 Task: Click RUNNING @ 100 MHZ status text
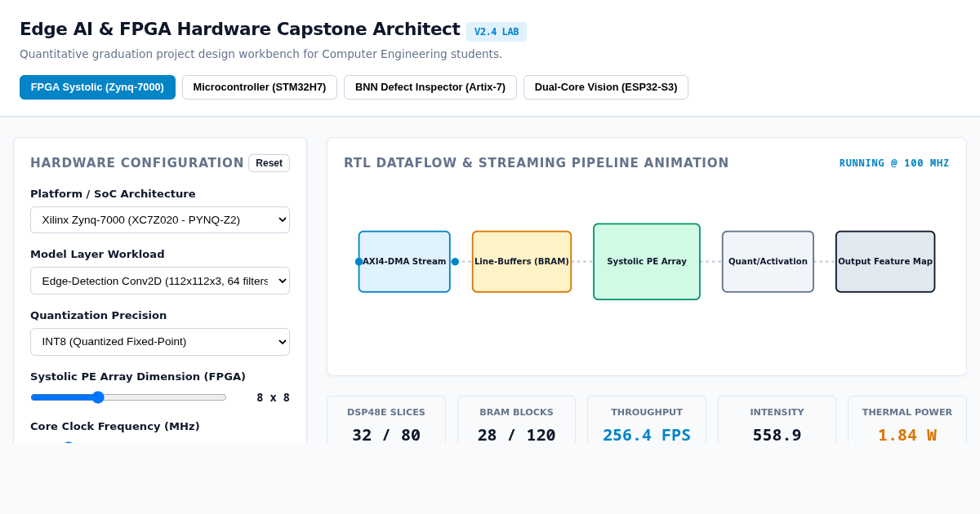[x=894, y=163]
